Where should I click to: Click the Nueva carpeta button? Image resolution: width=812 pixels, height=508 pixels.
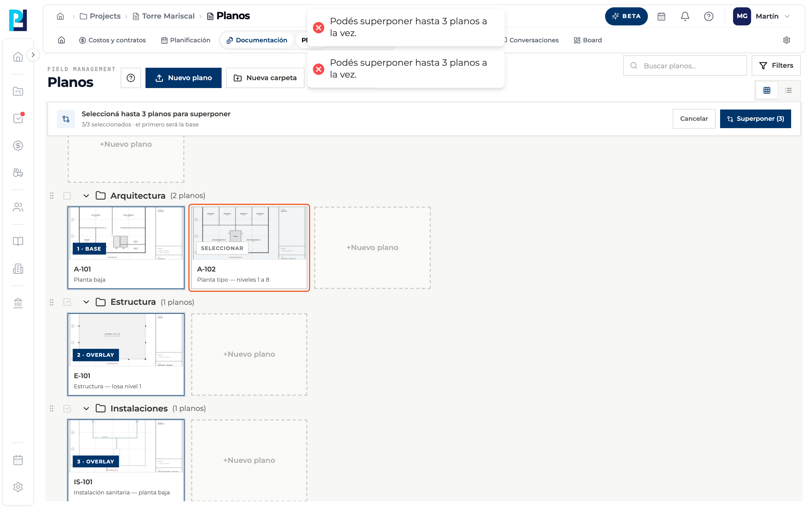click(x=265, y=78)
